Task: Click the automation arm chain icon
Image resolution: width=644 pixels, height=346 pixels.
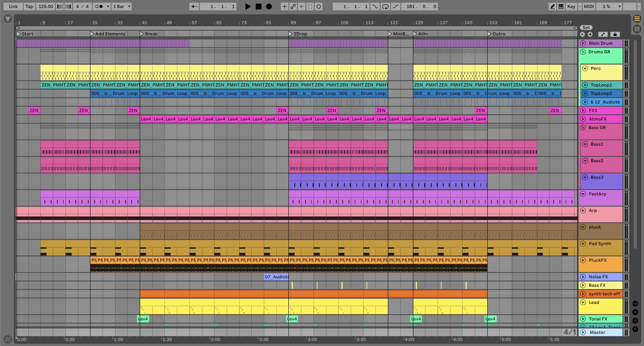Action: click(293, 6)
